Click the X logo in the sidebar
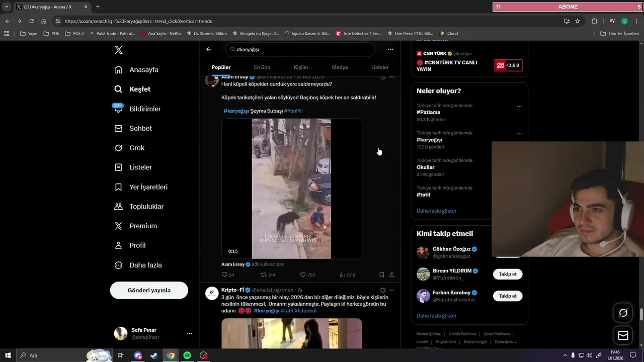Image resolution: width=644 pixels, height=362 pixels. [118, 50]
